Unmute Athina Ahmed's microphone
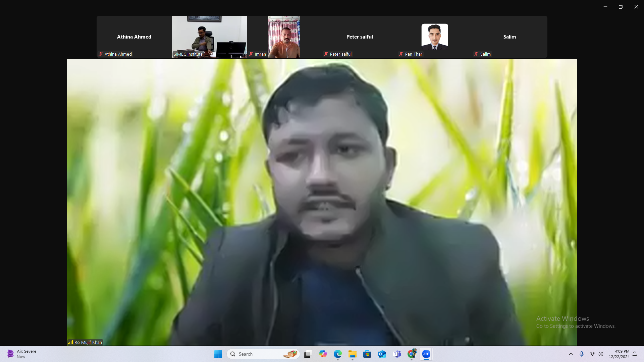Image resolution: width=644 pixels, height=362 pixels. pyautogui.click(x=100, y=54)
